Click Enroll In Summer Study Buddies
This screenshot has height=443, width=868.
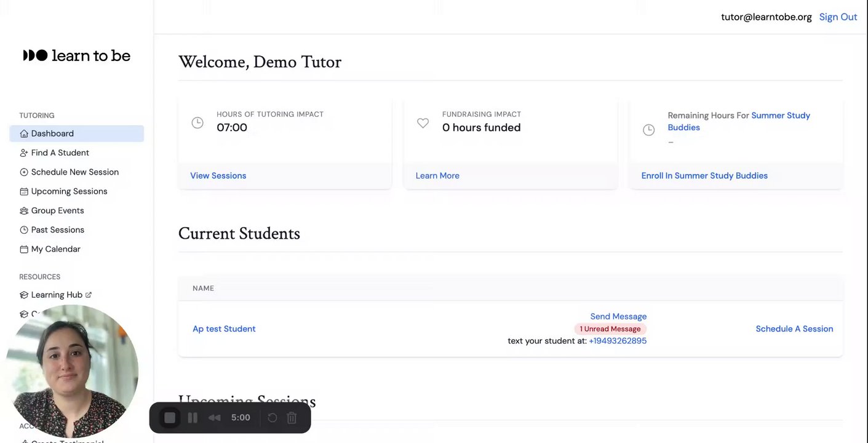(704, 175)
